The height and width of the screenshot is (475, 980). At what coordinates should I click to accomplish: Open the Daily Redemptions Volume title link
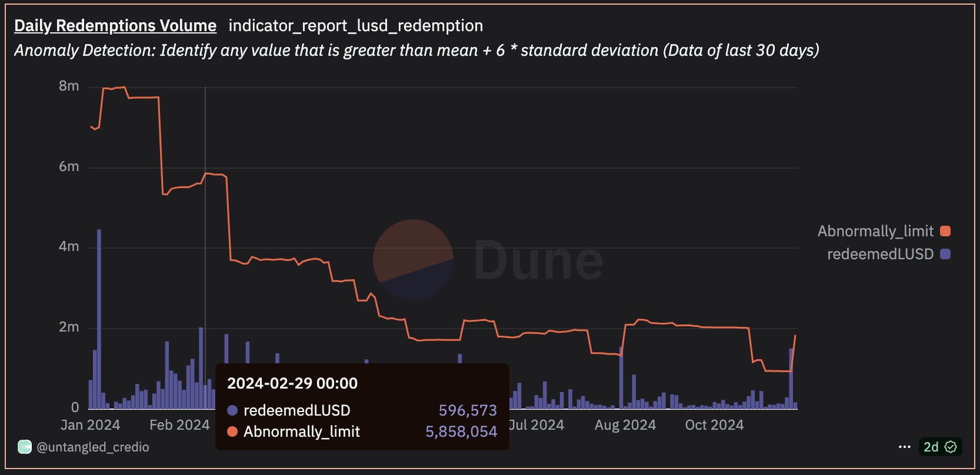pyautogui.click(x=115, y=26)
